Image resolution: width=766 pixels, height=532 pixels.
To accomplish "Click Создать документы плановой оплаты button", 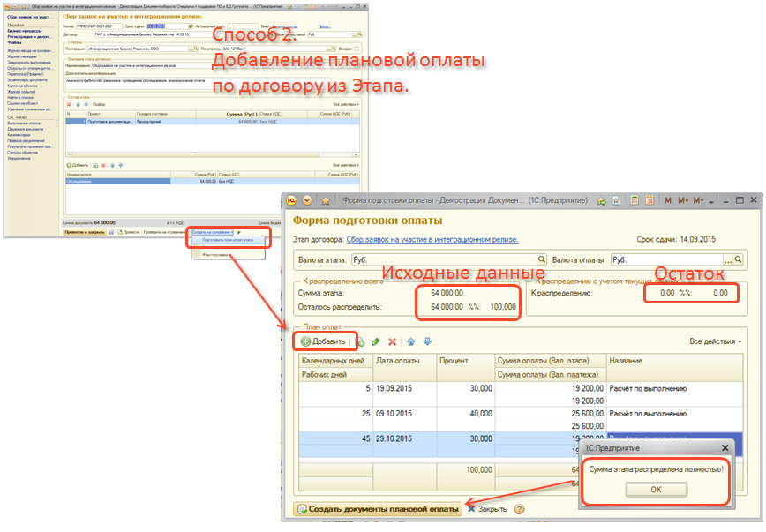I will (378, 509).
